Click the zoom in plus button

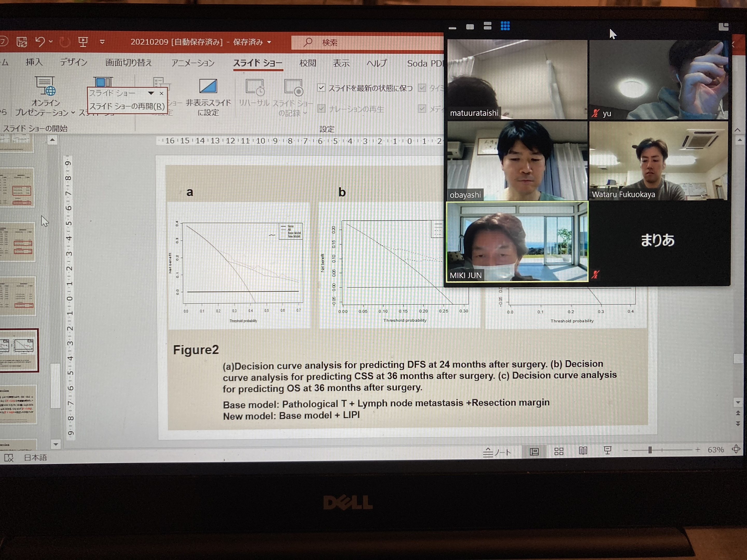[698, 450]
